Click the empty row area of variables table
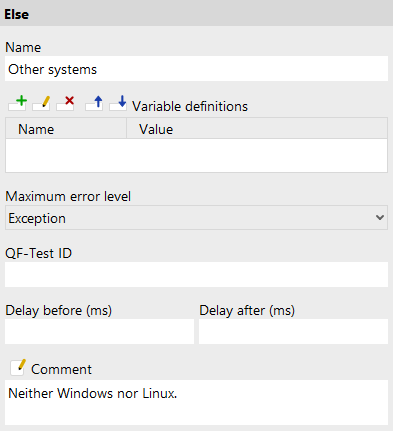The height and width of the screenshot is (431, 393). (x=196, y=155)
